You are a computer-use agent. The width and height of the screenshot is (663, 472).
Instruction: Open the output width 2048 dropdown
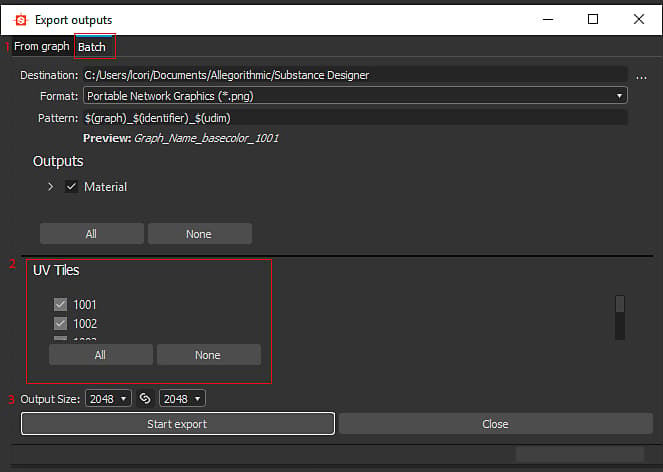tap(108, 398)
